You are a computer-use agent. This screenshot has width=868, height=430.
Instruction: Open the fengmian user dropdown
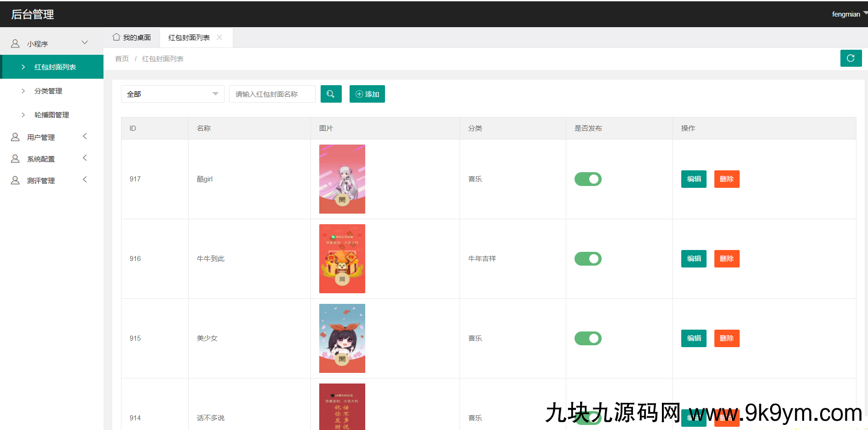click(x=849, y=14)
